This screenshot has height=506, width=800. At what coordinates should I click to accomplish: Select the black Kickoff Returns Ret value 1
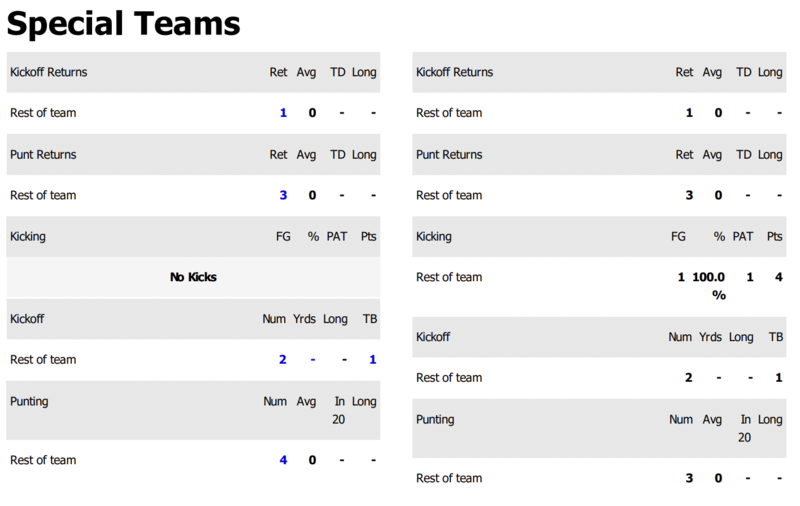689,113
